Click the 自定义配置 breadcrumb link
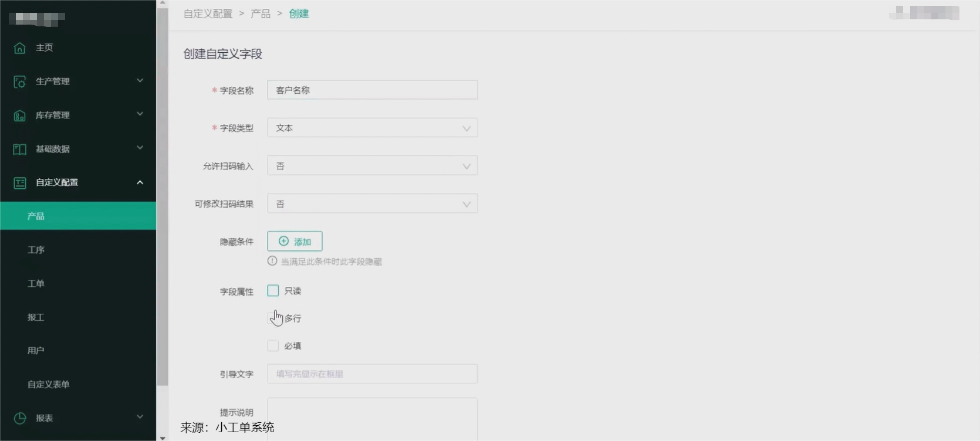Screen dimensions: 980x441 coord(208,13)
